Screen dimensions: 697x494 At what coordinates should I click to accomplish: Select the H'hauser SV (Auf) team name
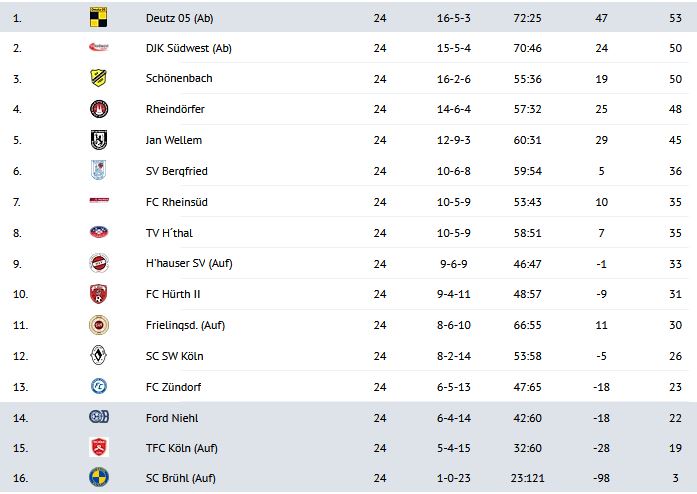[x=189, y=264]
